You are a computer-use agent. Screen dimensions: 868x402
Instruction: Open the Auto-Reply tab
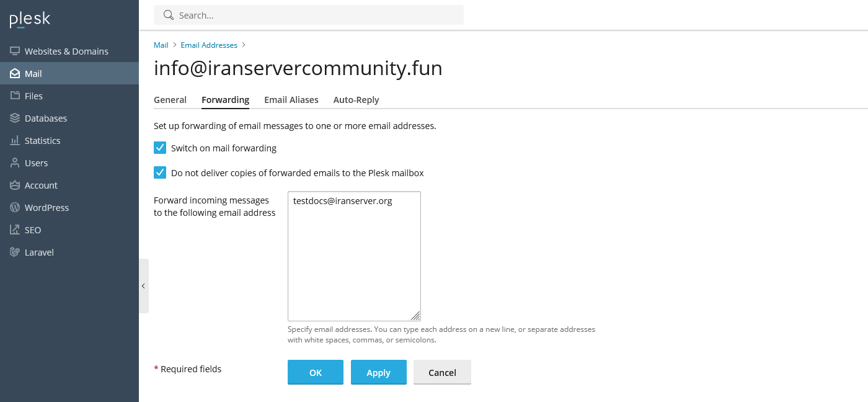coord(356,99)
